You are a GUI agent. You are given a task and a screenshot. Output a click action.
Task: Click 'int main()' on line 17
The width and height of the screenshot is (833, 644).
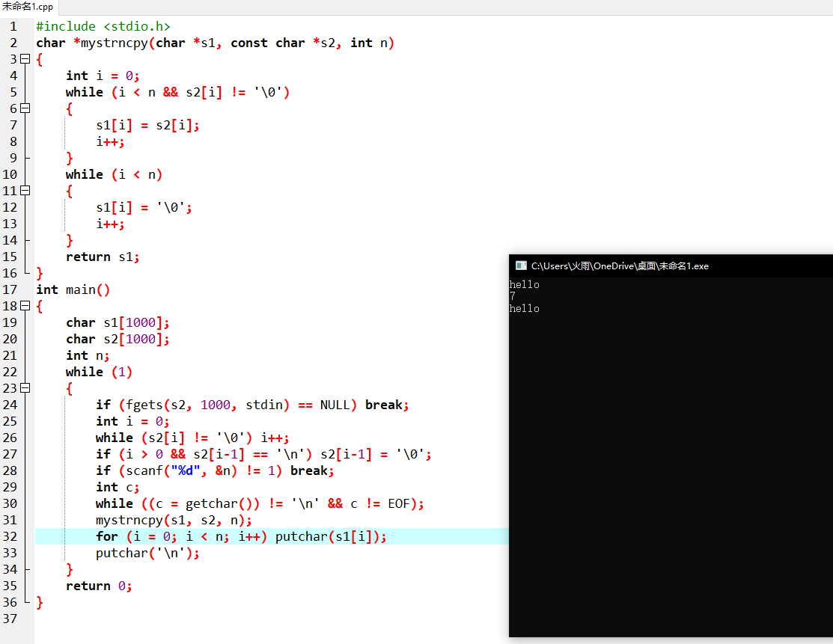(73, 290)
